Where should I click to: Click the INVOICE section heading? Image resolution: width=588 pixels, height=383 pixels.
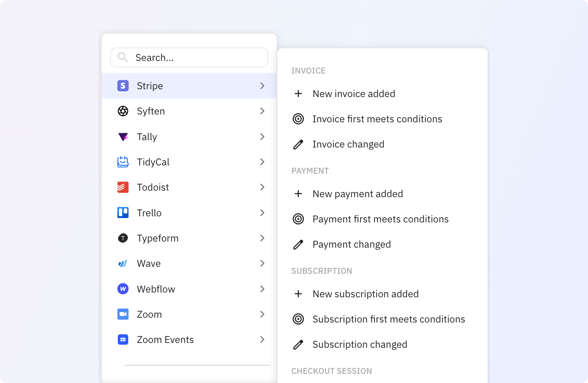[x=308, y=71]
